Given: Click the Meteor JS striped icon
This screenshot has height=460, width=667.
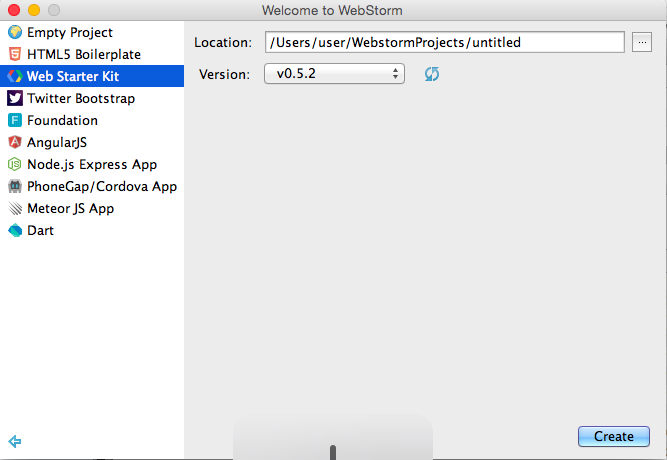Looking at the screenshot, I should pyautogui.click(x=15, y=209).
